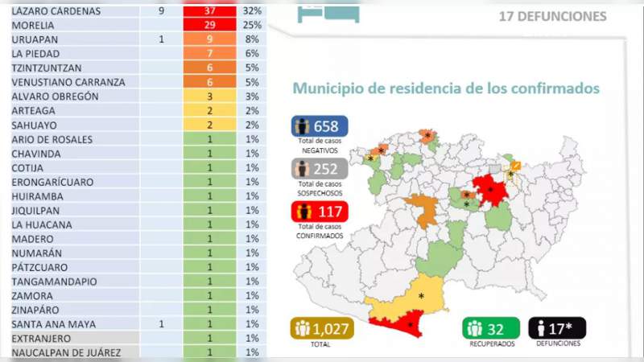Screen dimensions: 644x362
Task: Click the 25% value for Morelia
Action: 252,26
